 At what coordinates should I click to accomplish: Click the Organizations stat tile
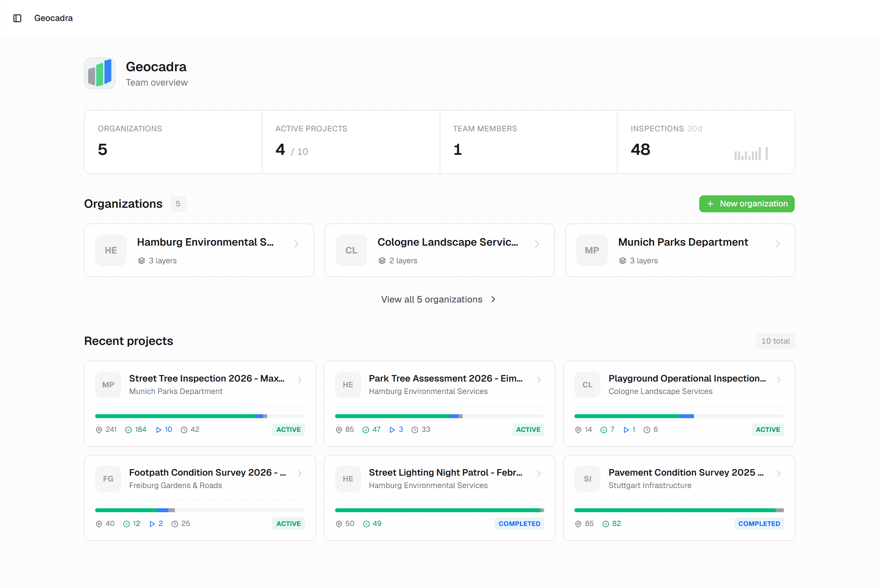pyautogui.click(x=173, y=142)
